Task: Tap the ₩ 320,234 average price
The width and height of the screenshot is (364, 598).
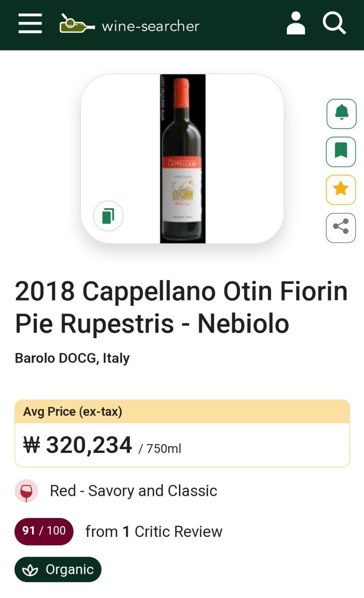Action: (x=78, y=445)
